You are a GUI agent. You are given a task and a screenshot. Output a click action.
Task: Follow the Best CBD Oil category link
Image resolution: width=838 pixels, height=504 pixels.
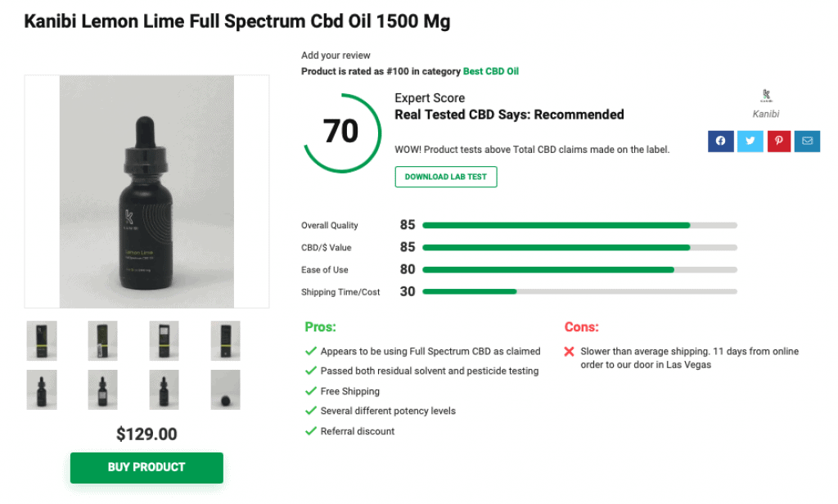pos(490,71)
